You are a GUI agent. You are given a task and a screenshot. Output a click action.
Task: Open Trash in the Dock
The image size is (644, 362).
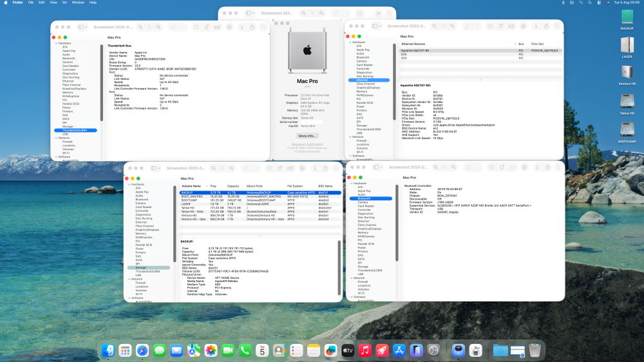535,350
